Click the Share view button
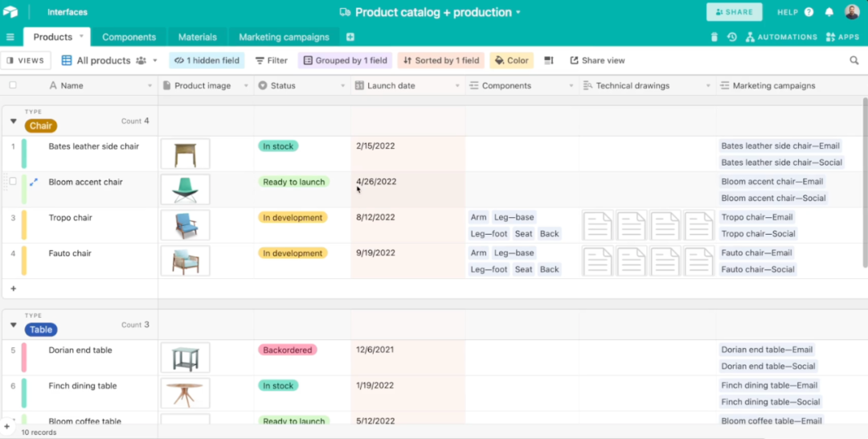This screenshot has width=868, height=439. pyautogui.click(x=597, y=60)
